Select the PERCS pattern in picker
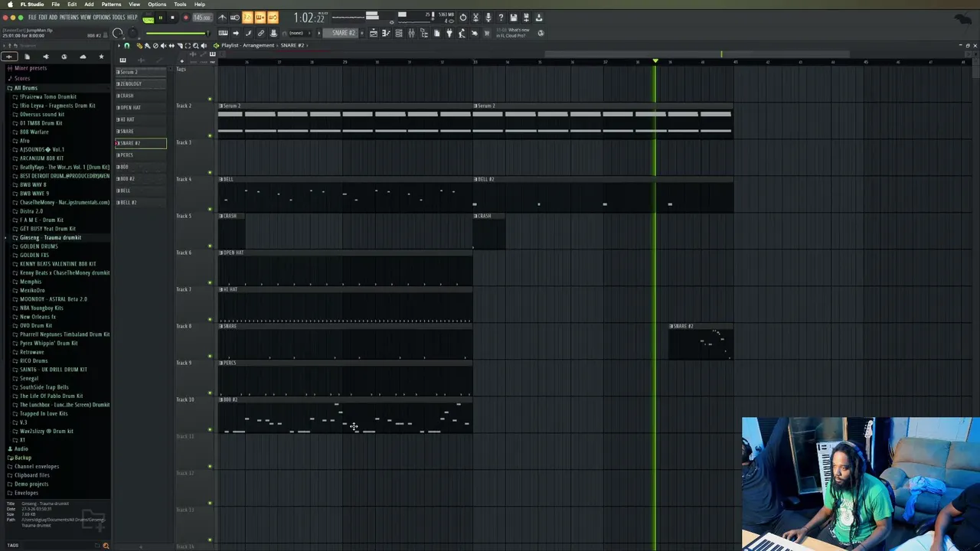This screenshot has width=980, height=551. (141, 155)
